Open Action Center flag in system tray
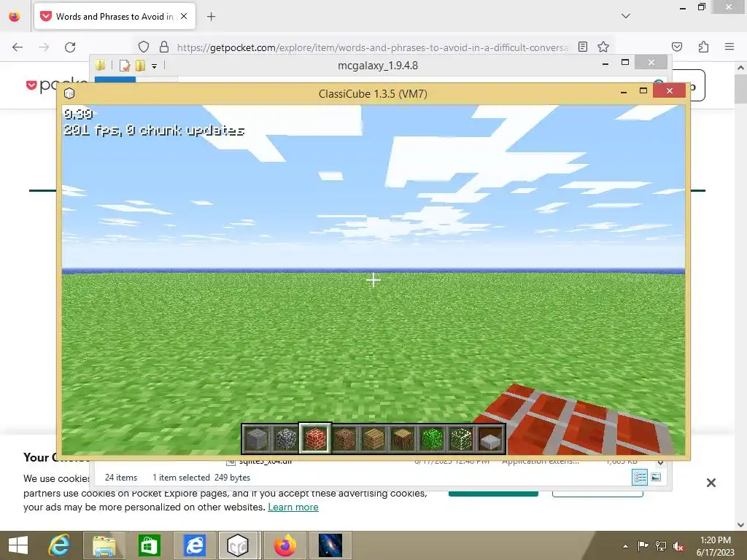747x560 pixels. (643, 546)
